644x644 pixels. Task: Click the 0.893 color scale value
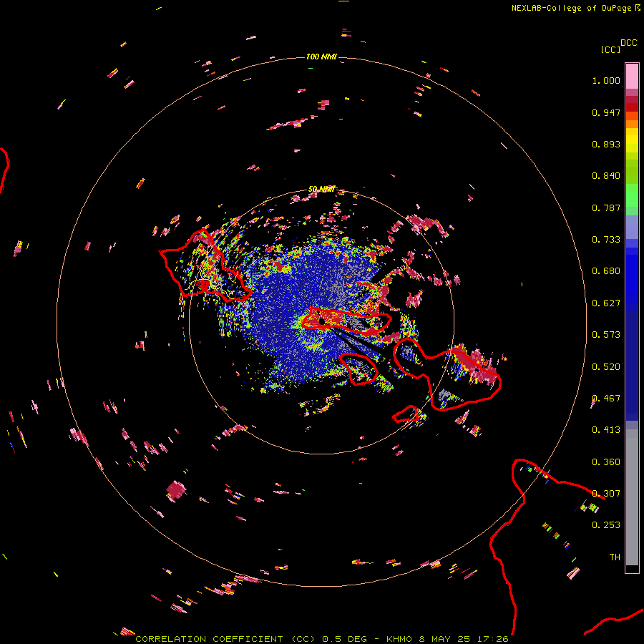tap(606, 144)
